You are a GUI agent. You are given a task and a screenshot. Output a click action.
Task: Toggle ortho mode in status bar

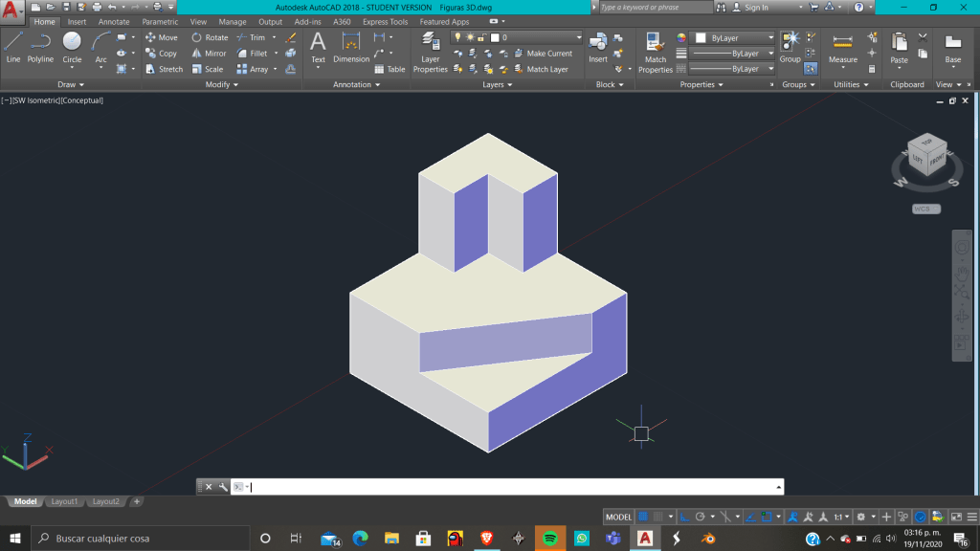click(685, 517)
